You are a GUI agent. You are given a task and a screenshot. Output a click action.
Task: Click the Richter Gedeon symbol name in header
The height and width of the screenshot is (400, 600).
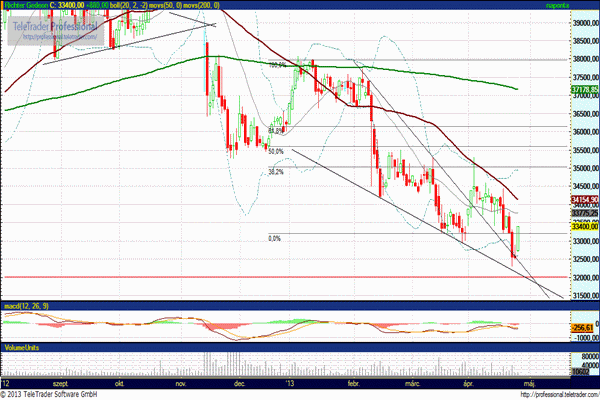(28, 5)
